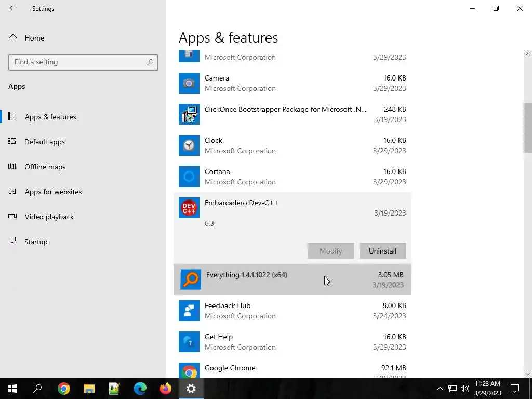Click the Clock app icon
The image size is (532, 399).
(x=189, y=145)
